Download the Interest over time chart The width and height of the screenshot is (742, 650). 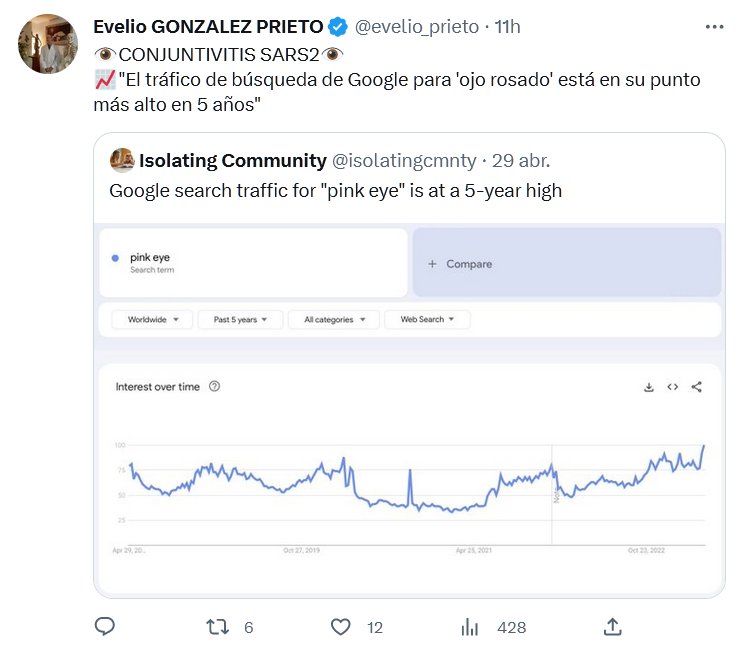(x=648, y=387)
